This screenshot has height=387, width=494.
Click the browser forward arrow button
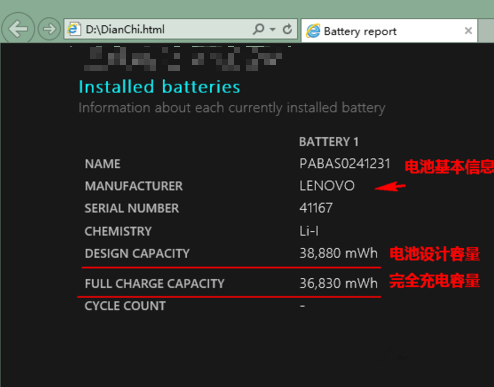49,29
